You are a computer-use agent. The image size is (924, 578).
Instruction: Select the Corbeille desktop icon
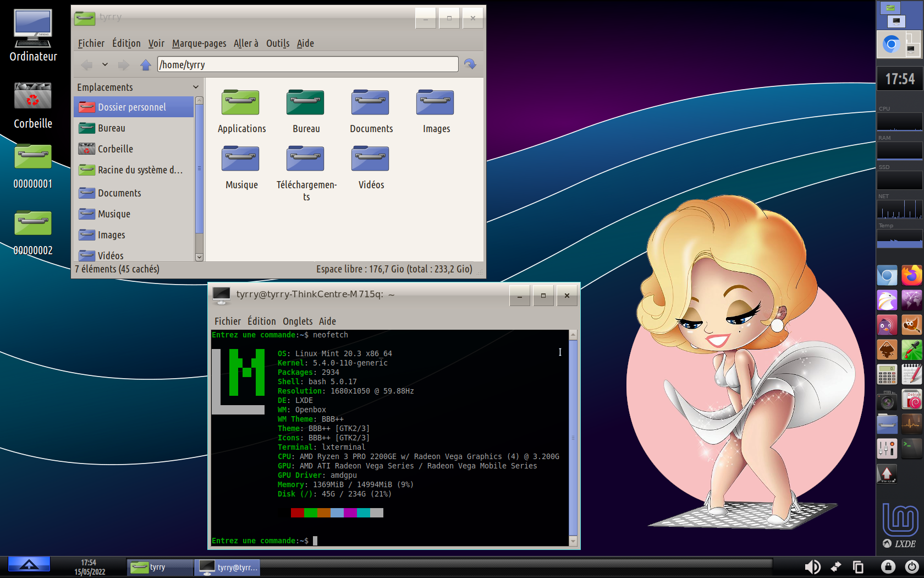click(33, 106)
